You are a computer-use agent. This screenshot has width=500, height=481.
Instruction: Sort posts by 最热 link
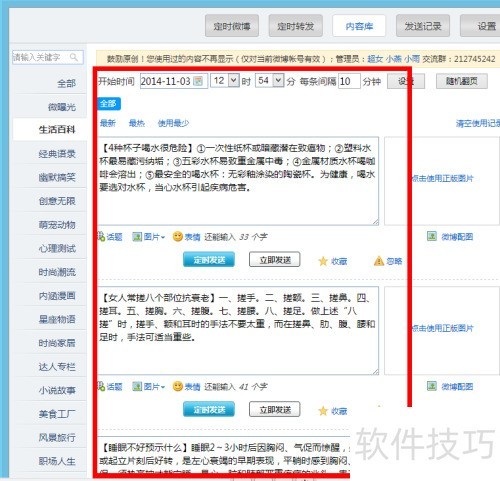click(137, 123)
